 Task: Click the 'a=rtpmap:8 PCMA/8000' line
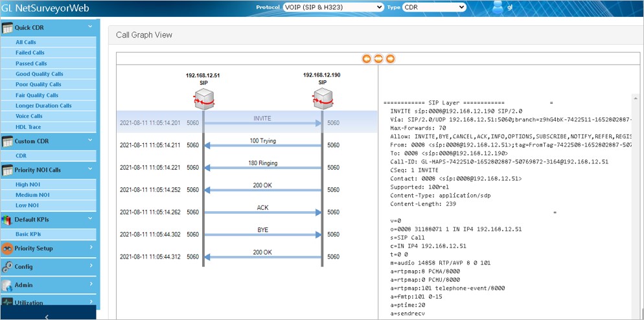(424, 271)
